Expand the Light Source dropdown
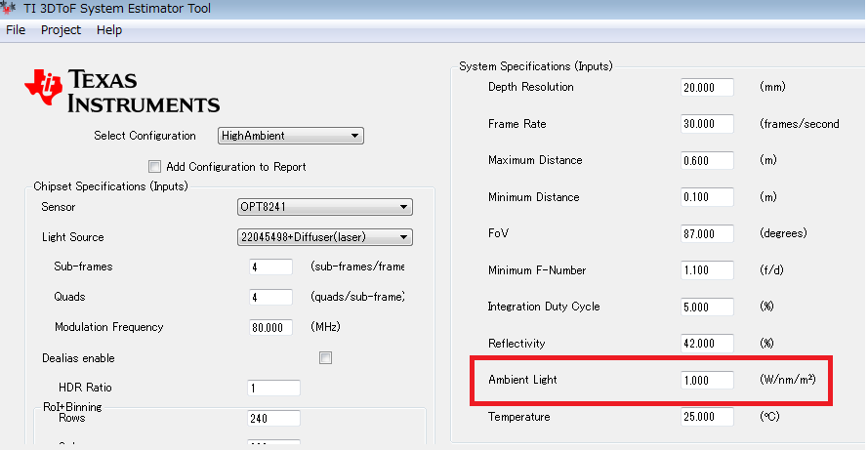The width and height of the screenshot is (868, 451). 325,237
